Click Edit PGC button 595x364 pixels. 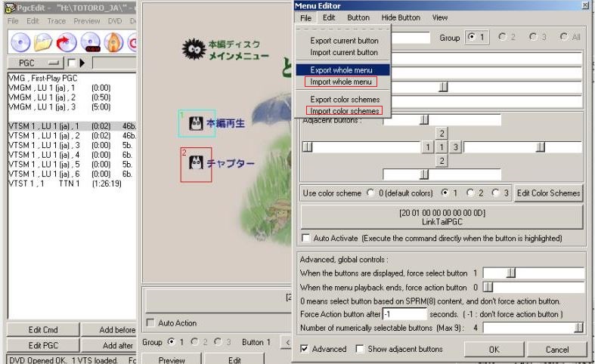pos(43,345)
